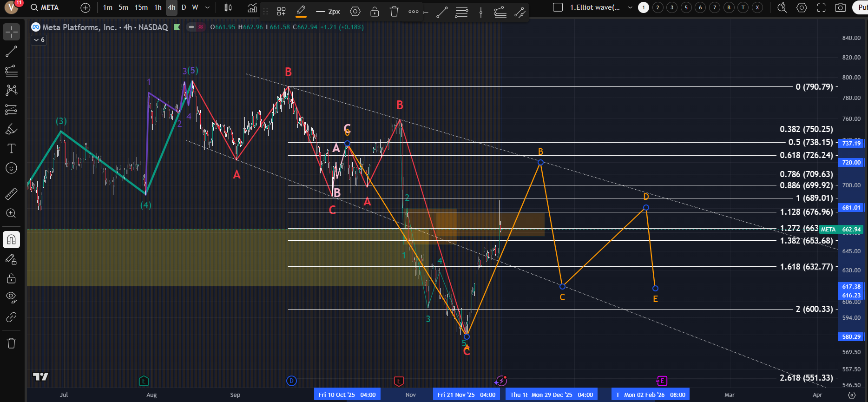Toggle magnet mode for drawings
Viewport: 868px width, 402px height.
[11, 240]
